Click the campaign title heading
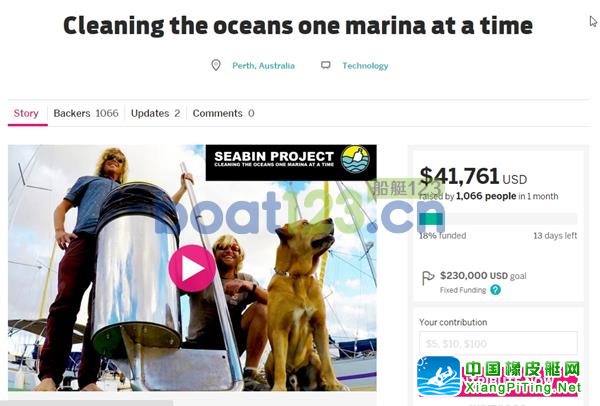 pos(298,26)
